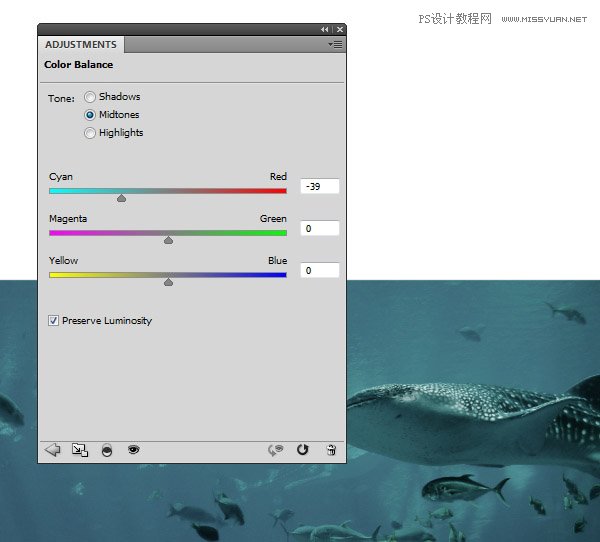
Task: Choose the Highlights tone radio button
Action: (90, 133)
